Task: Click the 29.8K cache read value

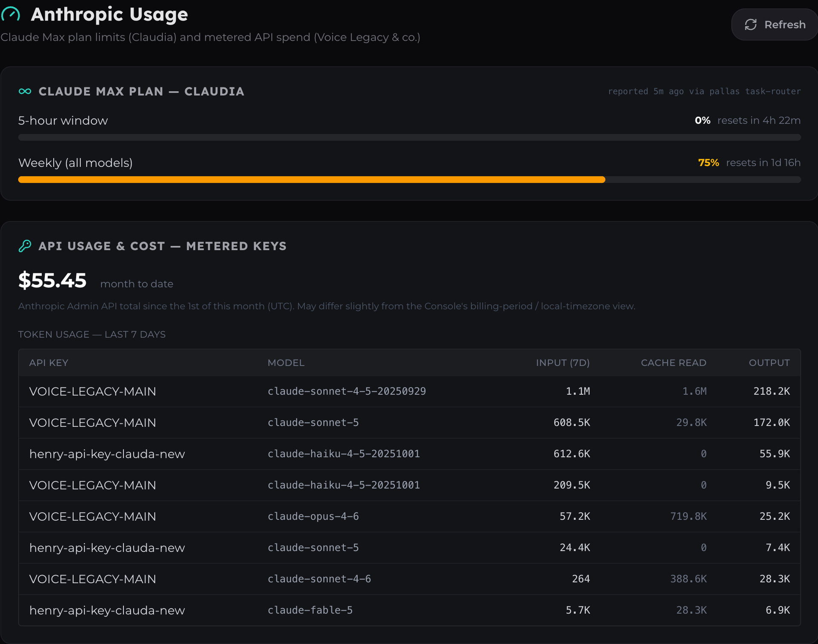Action: (691, 423)
